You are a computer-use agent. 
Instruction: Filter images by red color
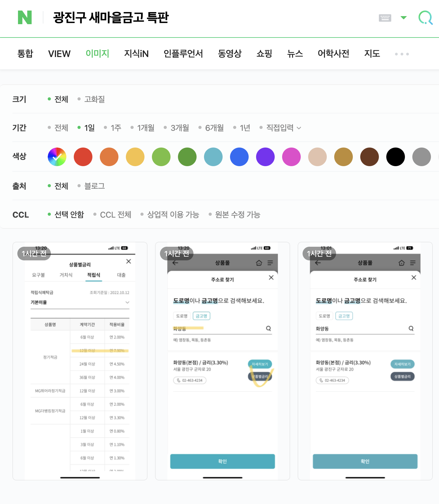[x=83, y=157]
